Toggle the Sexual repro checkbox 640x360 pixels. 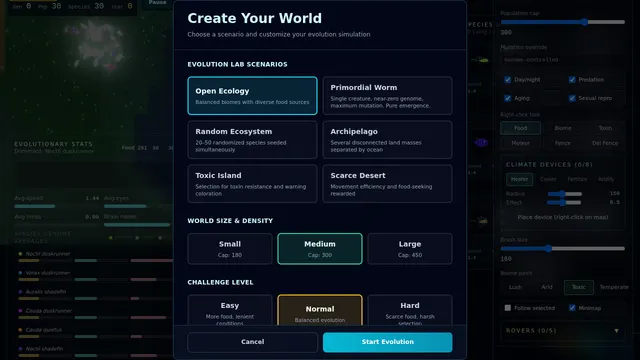[572, 98]
